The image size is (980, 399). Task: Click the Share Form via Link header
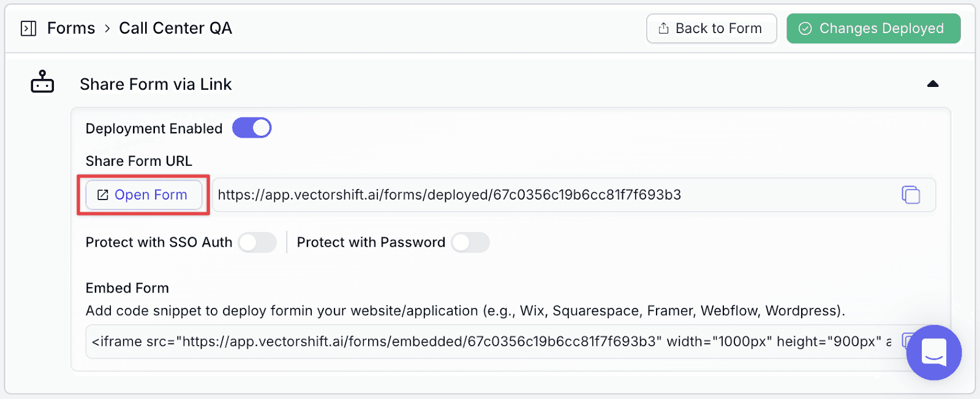(156, 84)
